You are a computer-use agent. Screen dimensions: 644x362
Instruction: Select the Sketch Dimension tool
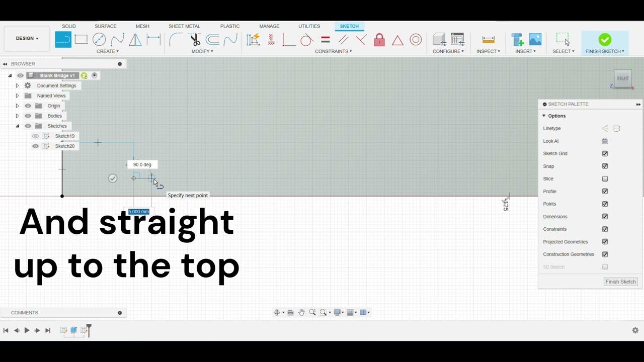[x=153, y=40]
